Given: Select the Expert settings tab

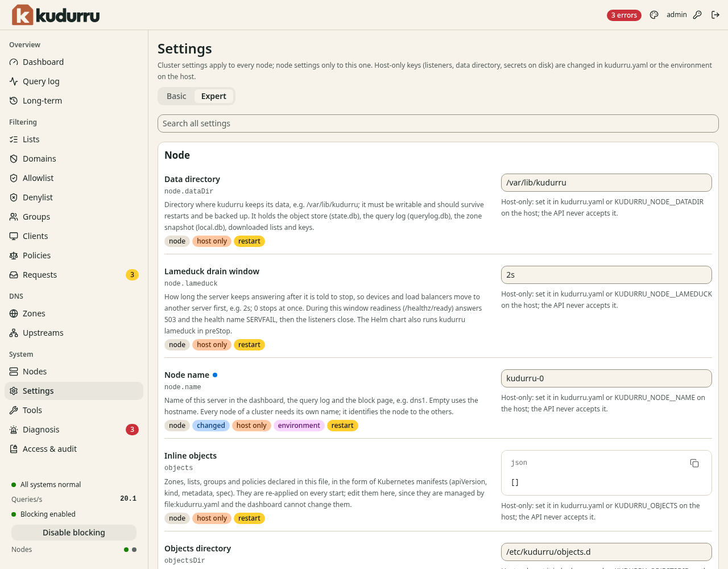Looking at the screenshot, I should [x=214, y=96].
